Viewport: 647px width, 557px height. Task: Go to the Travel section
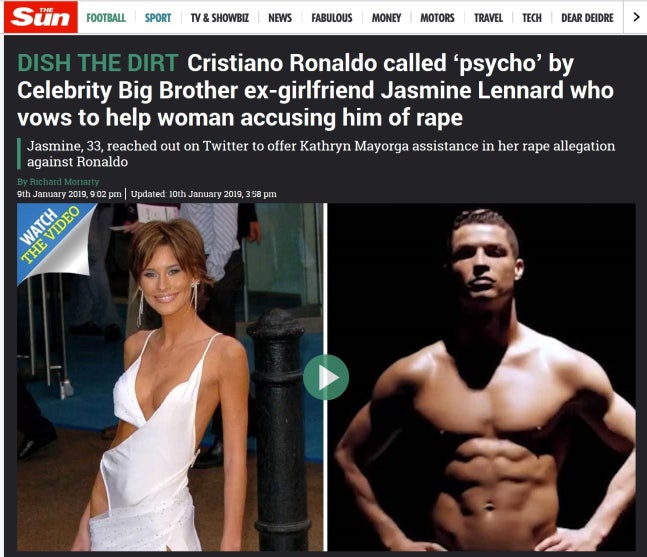point(488,18)
